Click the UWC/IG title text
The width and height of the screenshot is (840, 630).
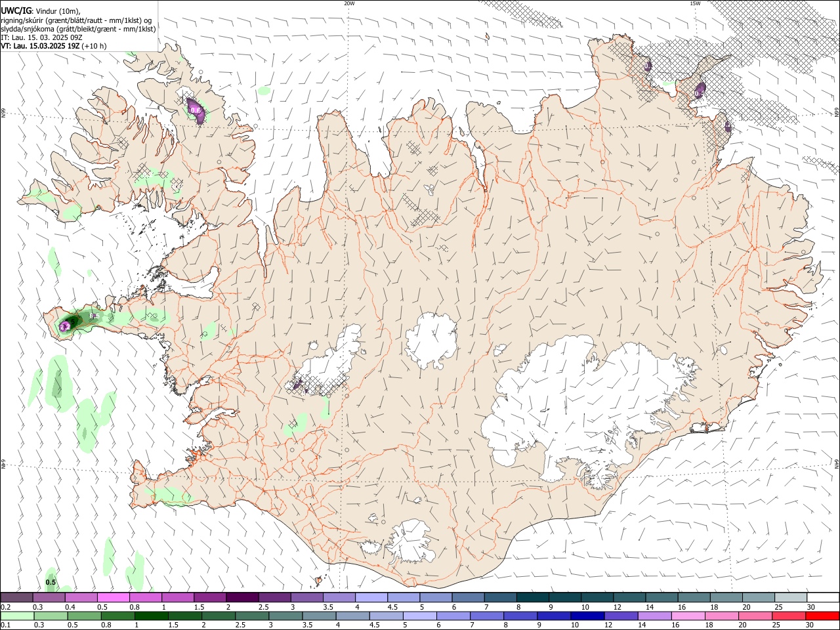pyautogui.click(x=16, y=11)
